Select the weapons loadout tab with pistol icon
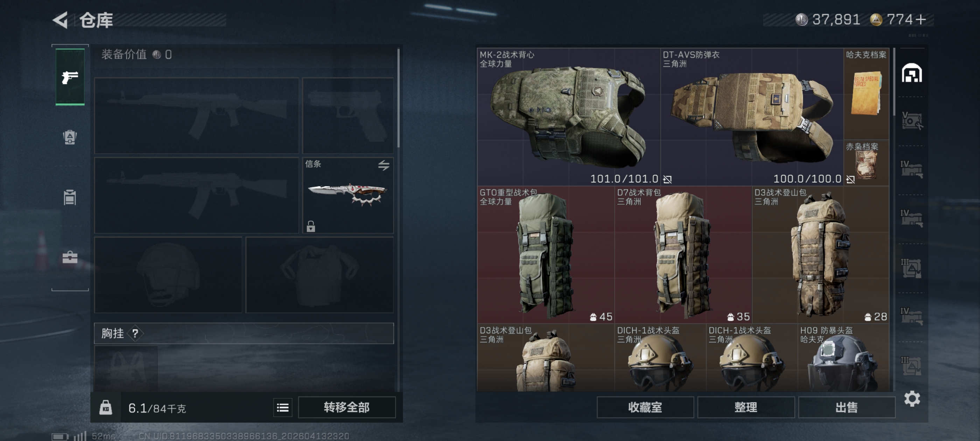980x441 pixels. click(70, 77)
